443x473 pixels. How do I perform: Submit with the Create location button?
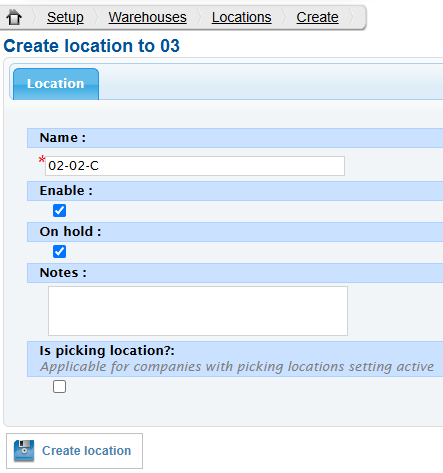tap(74, 451)
